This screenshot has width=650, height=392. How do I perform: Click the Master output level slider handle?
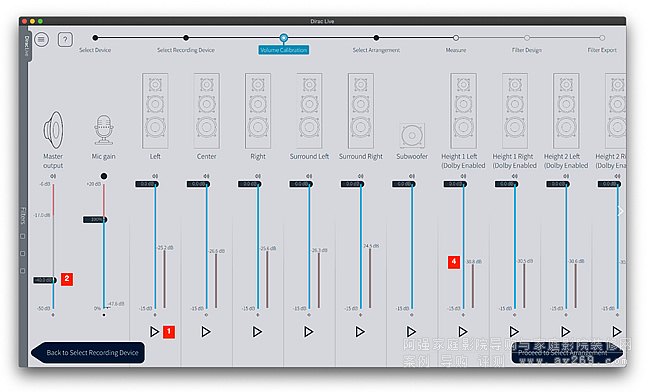(x=45, y=280)
